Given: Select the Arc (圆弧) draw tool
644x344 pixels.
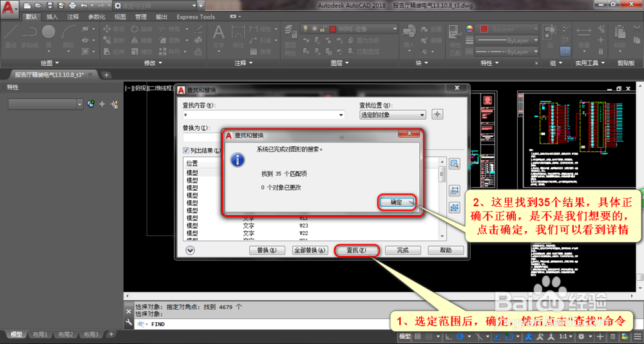Looking at the screenshot, I should [68, 36].
